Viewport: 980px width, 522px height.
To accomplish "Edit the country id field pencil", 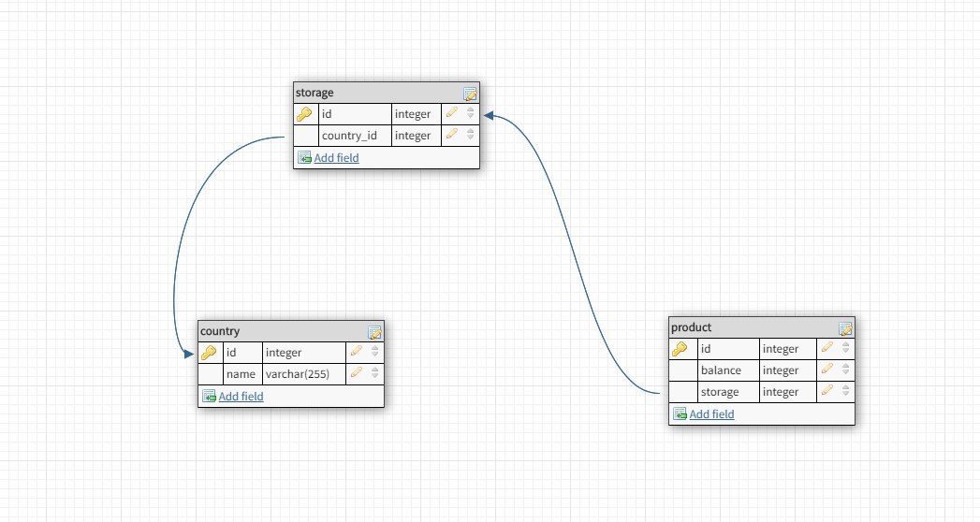I will coord(357,351).
